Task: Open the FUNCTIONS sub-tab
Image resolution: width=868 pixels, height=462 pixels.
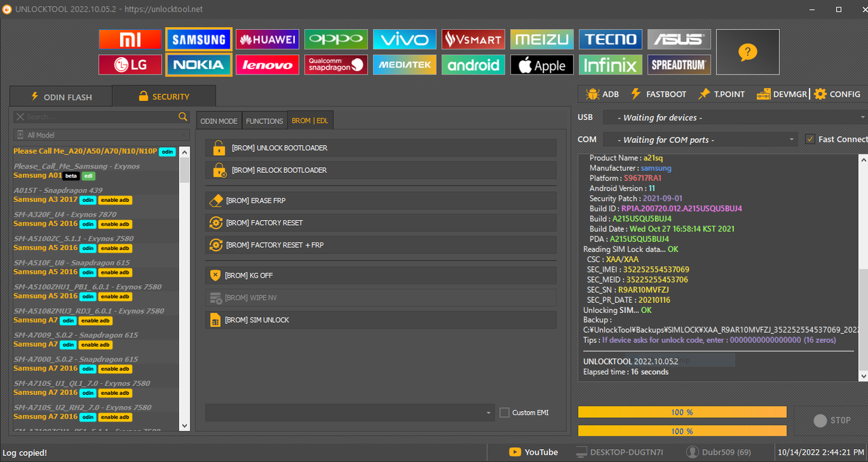Action: [x=264, y=121]
